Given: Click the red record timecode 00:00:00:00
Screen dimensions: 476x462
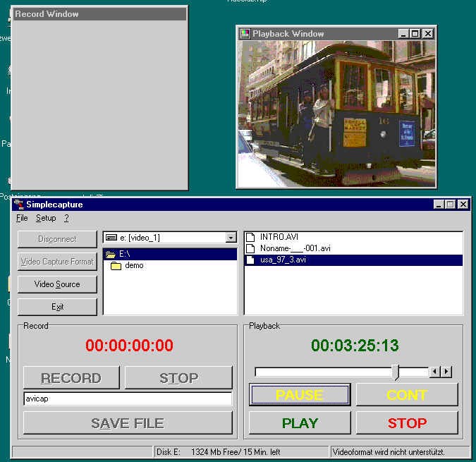Looking at the screenshot, I should click(x=129, y=346).
